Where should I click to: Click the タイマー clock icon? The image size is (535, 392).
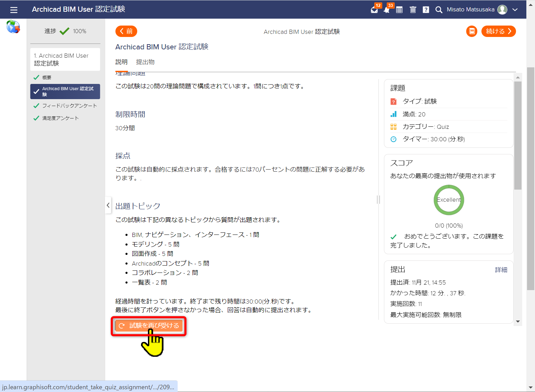[393, 139]
